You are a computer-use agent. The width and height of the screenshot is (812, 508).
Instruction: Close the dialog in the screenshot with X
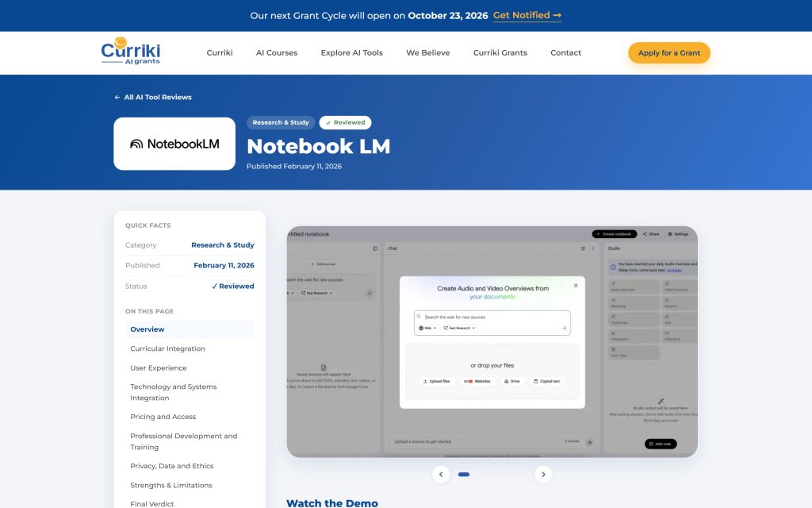tap(576, 286)
